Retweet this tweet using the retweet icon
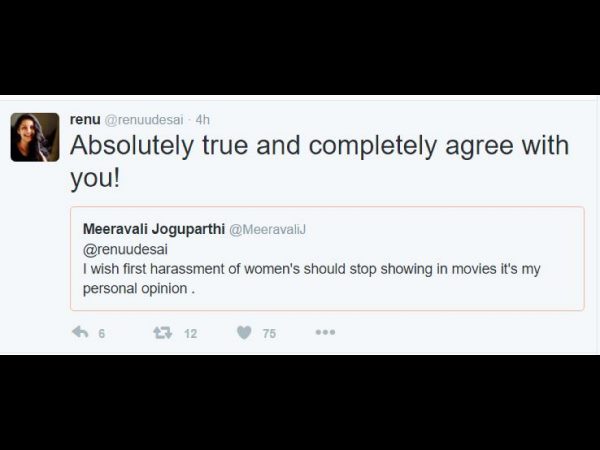The height and width of the screenshot is (450, 600). (x=162, y=333)
